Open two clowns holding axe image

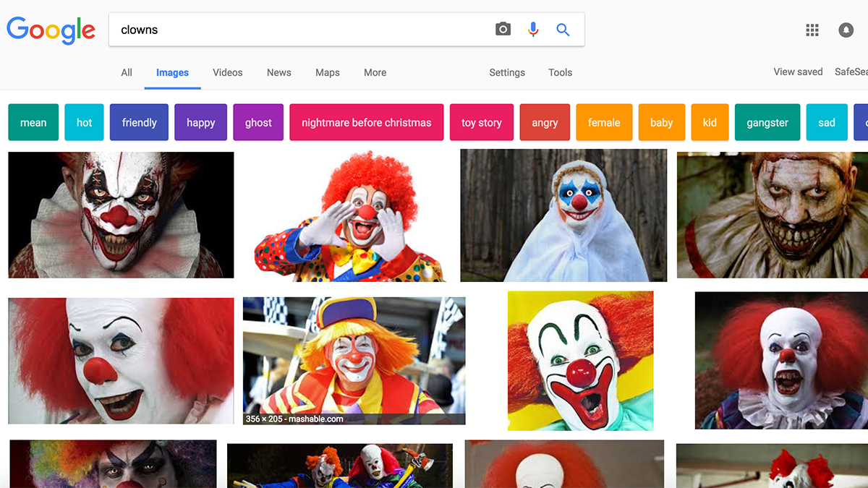point(340,466)
